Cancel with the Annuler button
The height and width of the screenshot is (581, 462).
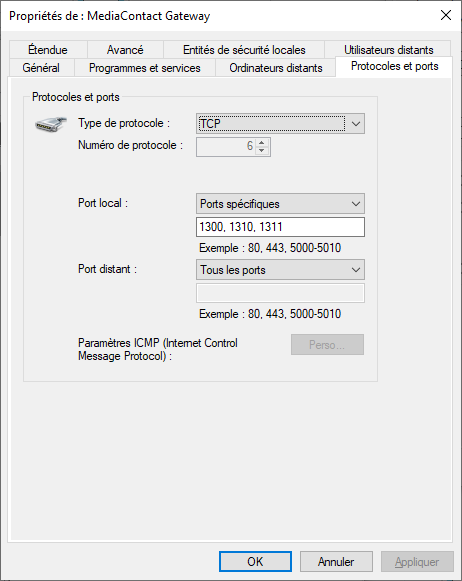(336, 562)
